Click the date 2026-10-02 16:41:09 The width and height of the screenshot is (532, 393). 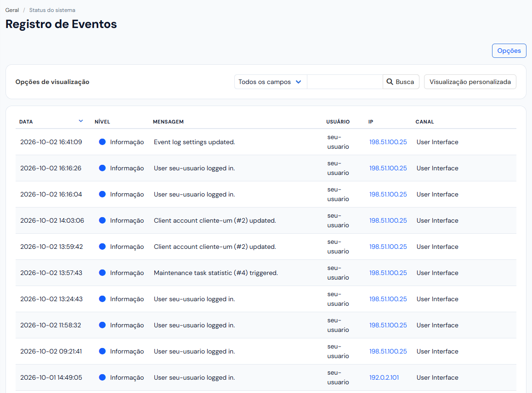[x=51, y=142]
